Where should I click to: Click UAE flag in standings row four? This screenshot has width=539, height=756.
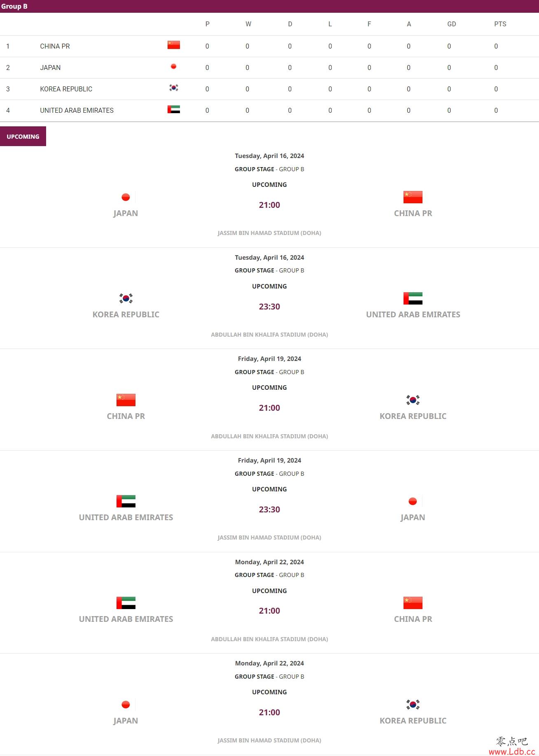[173, 109]
